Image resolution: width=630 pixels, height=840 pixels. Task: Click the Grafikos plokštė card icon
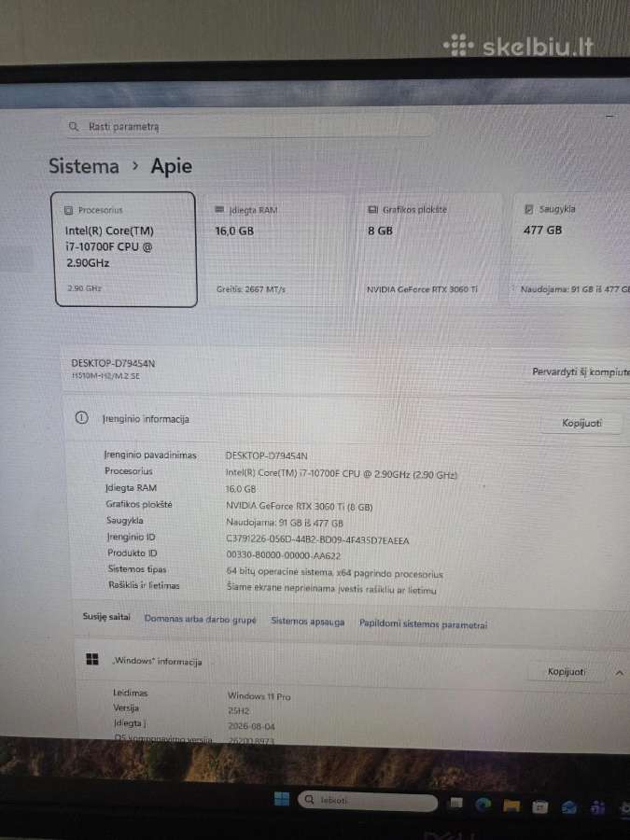pos(372,209)
